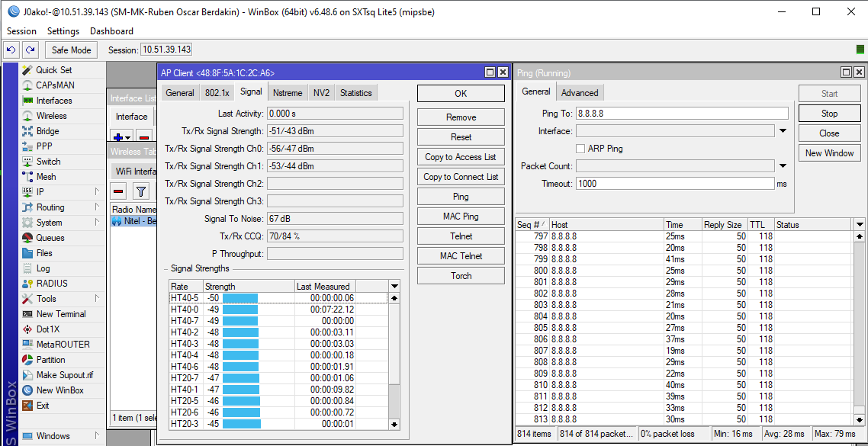
Task: Stop the running ping
Action: [829, 114]
